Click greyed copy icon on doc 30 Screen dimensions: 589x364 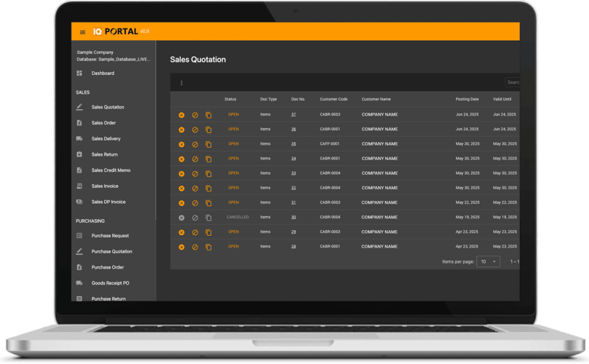(208, 218)
